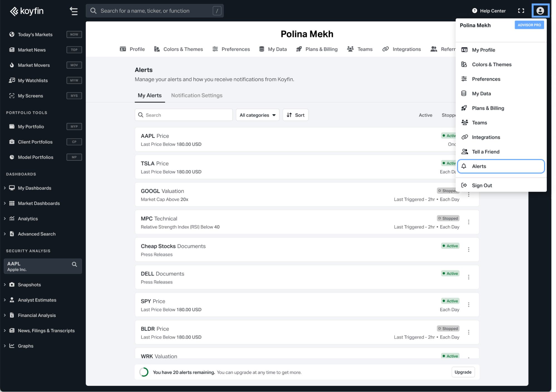Screen dimensions: 556x392
Task: Click Active badge on the SPY Price alert
Action: 450,301
